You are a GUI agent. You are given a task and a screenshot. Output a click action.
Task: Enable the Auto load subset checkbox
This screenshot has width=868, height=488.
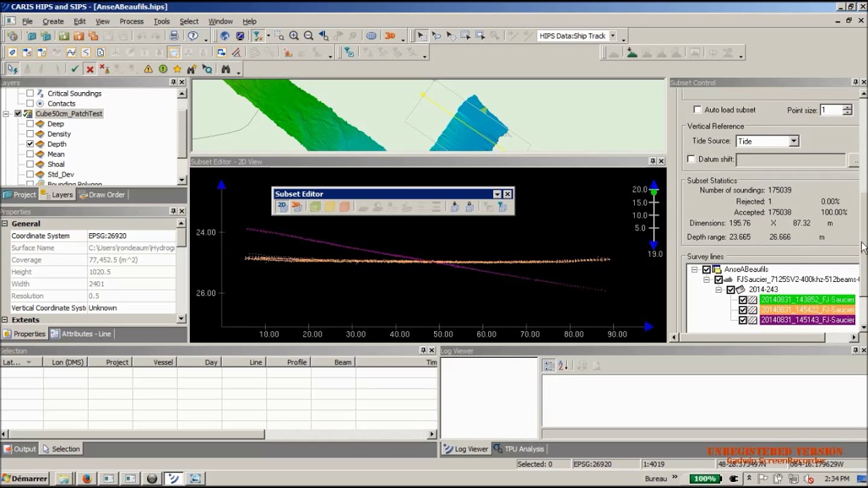tap(697, 110)
